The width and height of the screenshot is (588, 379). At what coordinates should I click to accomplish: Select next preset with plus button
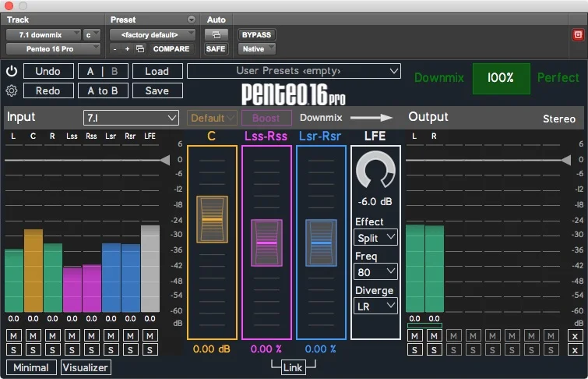[127, 49]
